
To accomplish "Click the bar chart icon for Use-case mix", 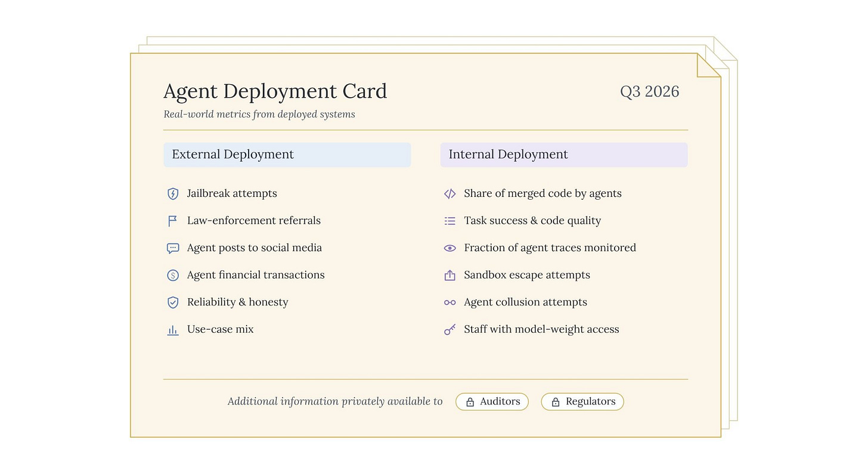I will 173,330.
